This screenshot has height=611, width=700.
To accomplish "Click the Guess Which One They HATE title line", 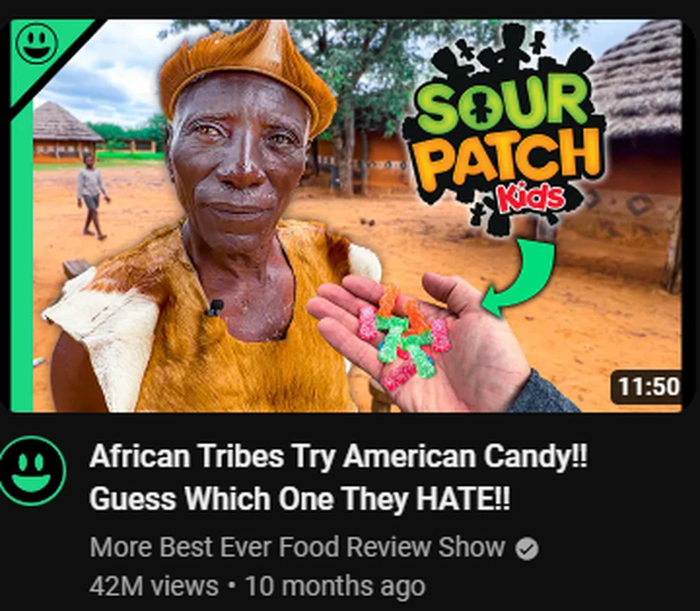I will coord(299,498).
